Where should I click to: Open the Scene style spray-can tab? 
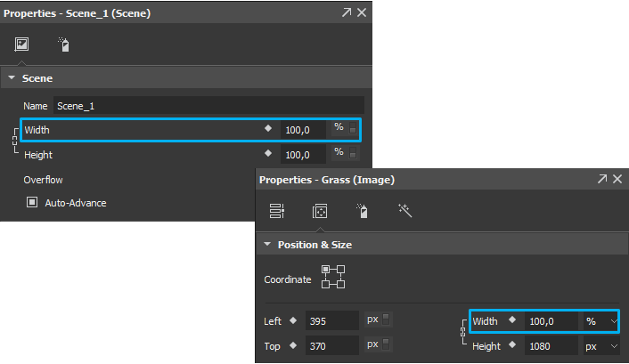[64, 44]
